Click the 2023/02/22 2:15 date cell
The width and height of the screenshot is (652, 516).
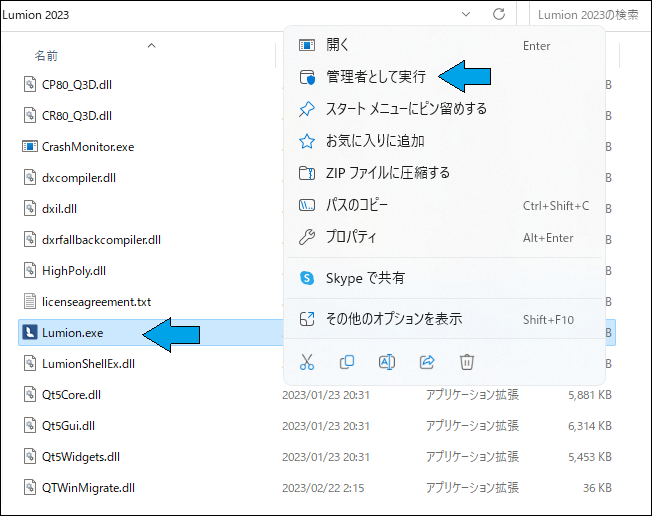[323, 488]
